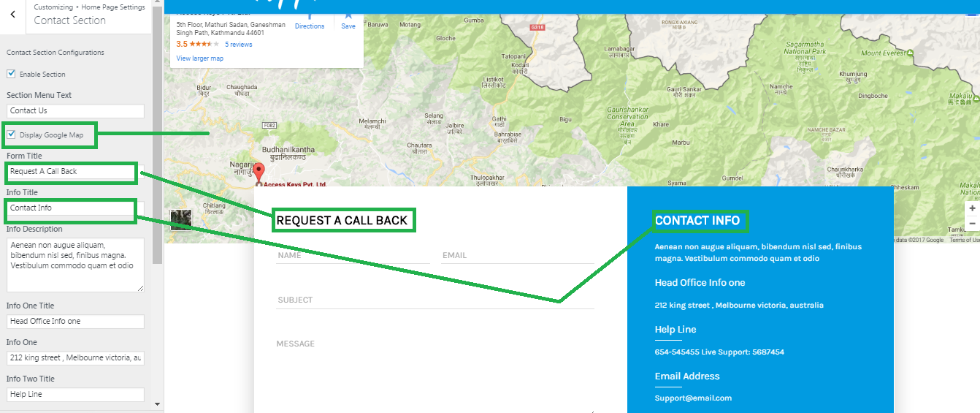The width and height of the screenshot is (980, 413).
Task: Click the Mount Everest label on map
Action: [x=883, y=53]
